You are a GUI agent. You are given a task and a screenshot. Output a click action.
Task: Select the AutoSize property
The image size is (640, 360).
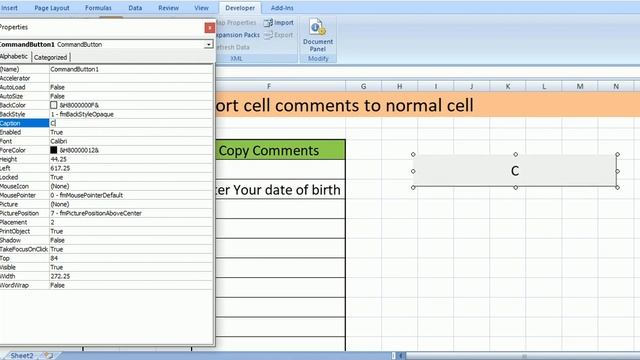click(106, 96)
